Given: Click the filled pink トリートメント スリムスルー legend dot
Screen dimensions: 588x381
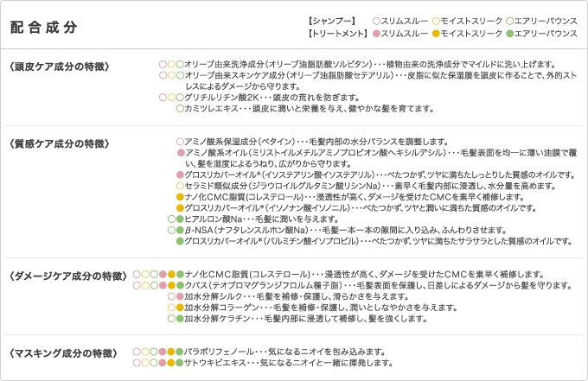Looking at the screenshot, I should click(x=376, y=34).
